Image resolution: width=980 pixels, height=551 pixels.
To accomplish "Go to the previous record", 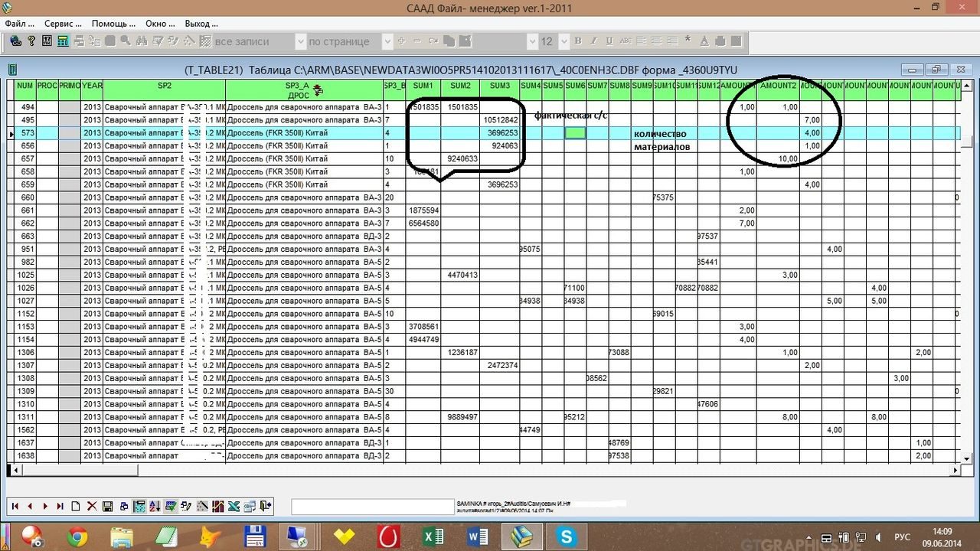I will (x=30, y=506).
